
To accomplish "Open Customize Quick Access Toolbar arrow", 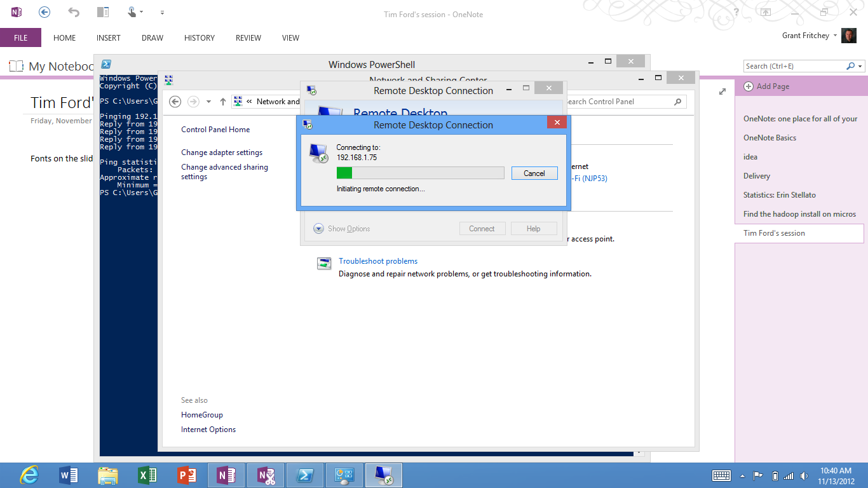I will point(163,12).
